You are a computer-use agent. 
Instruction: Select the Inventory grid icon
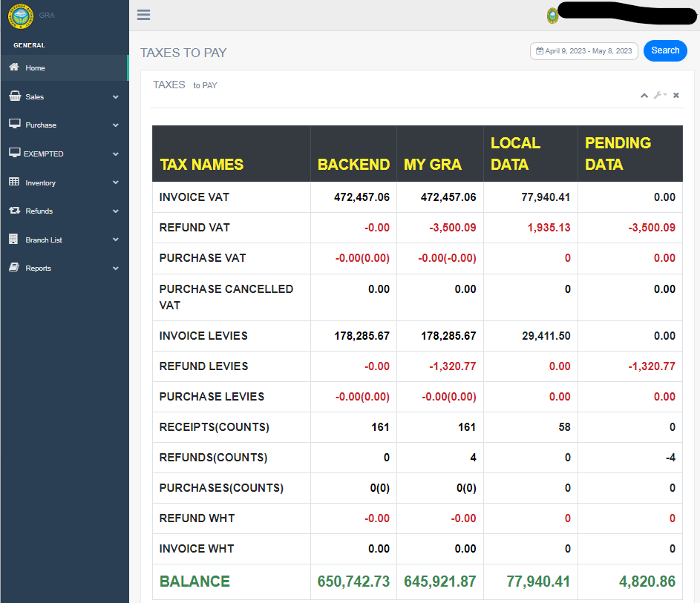click(x=13, y=182)
